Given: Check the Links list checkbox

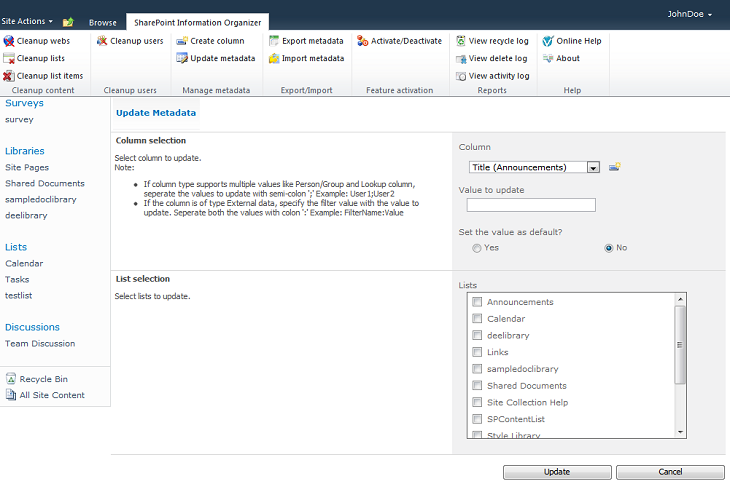Looking at the screenshot, I should (477, 352).
